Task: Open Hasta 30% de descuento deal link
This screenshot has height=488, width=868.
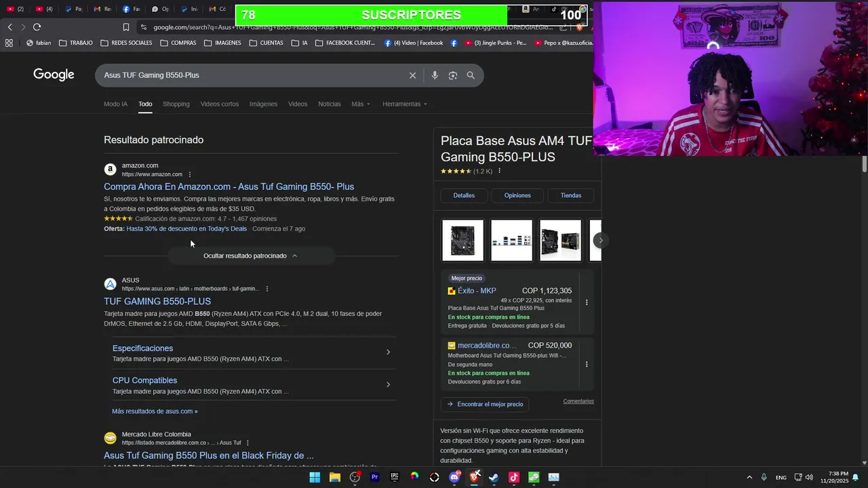Action: click(186, 228)
